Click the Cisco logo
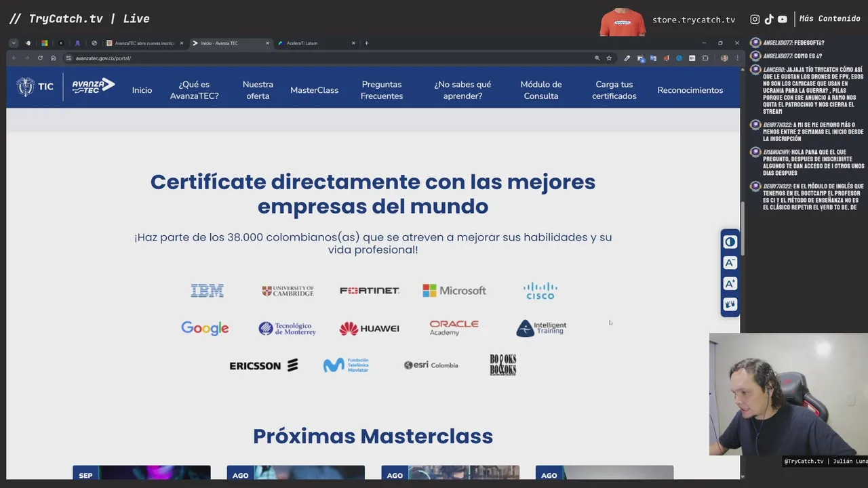 [x=540, y=291]
